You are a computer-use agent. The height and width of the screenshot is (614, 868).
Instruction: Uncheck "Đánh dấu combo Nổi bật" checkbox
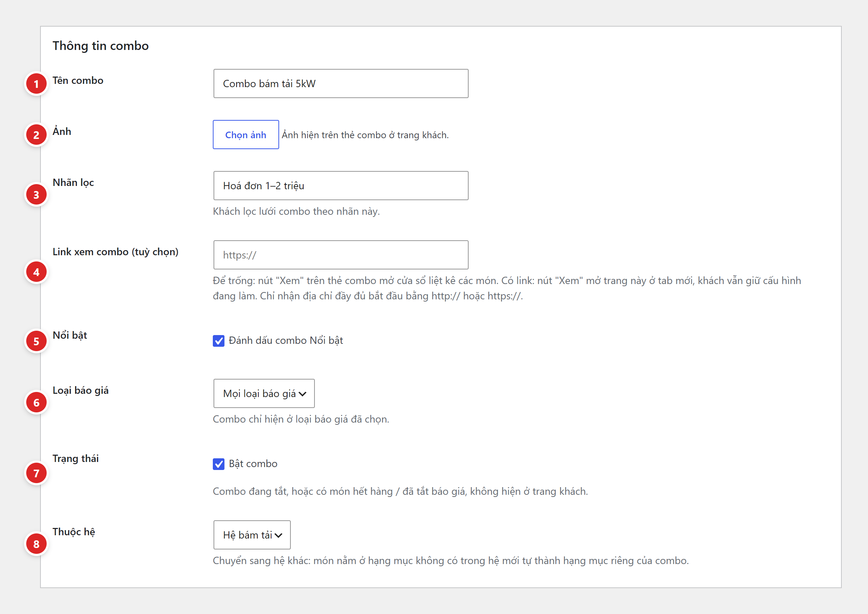tap(219, 341)
